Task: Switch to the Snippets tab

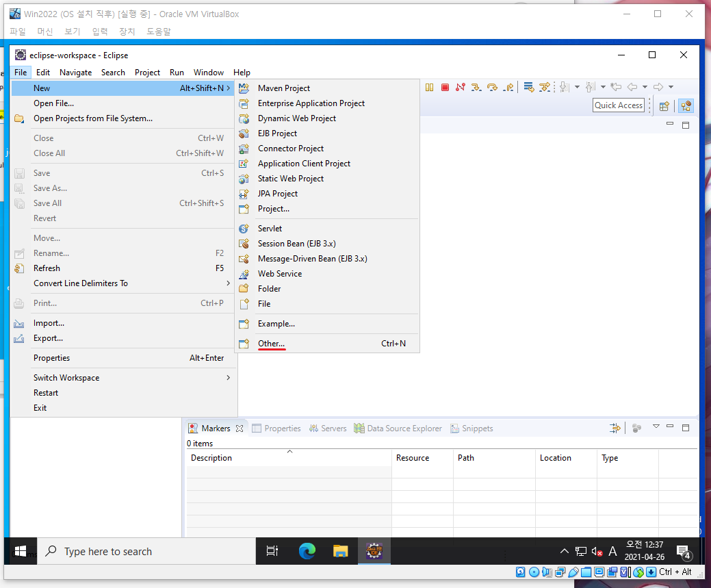Action: tap(471, 429)
